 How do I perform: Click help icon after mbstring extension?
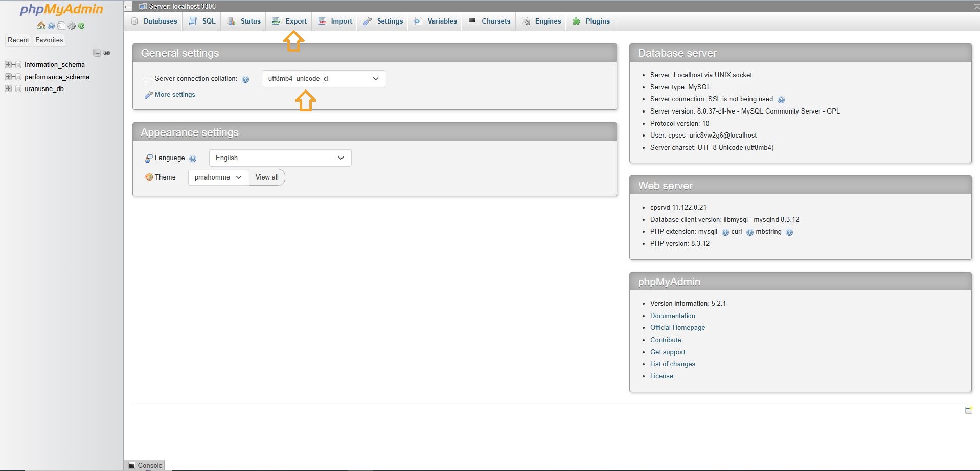click(789, 232)
